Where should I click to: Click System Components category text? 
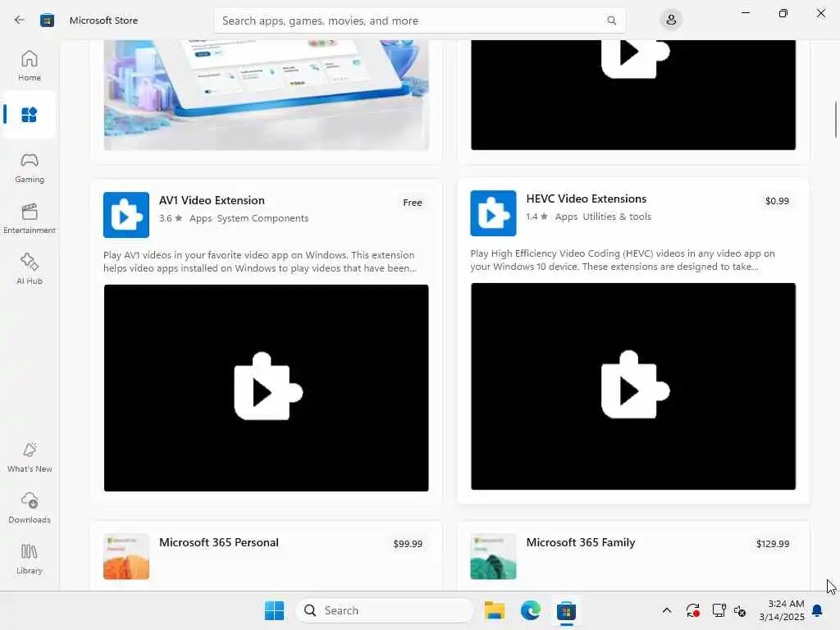pyautogui.click(x=262, y=218)
